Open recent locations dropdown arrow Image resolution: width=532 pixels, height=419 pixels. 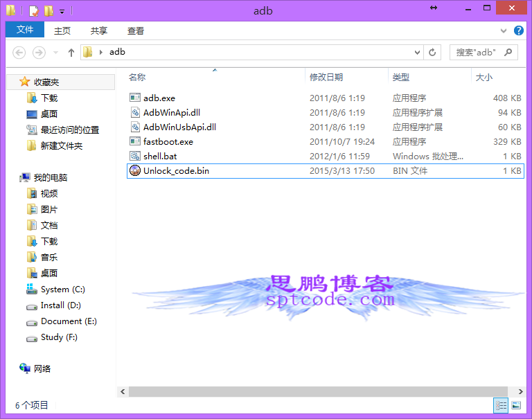(x=55, y=53)
